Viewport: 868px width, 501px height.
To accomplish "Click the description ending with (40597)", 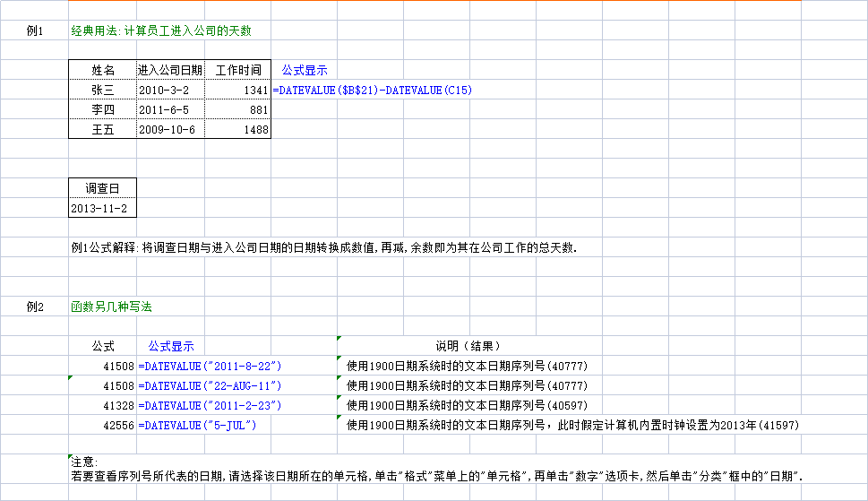I will point(467,406).
